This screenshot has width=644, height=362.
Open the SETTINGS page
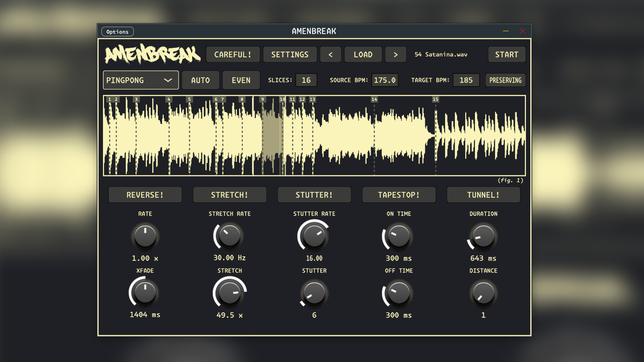(290, 55)
